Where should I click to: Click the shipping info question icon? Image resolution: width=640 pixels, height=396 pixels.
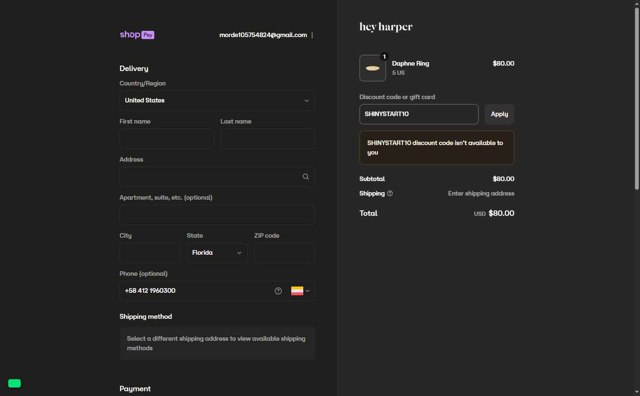tap(390, 194)
